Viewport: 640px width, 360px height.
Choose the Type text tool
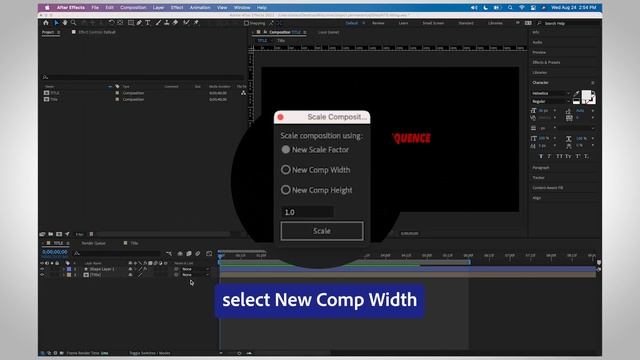pyautogui.click(x=148, y=23)
